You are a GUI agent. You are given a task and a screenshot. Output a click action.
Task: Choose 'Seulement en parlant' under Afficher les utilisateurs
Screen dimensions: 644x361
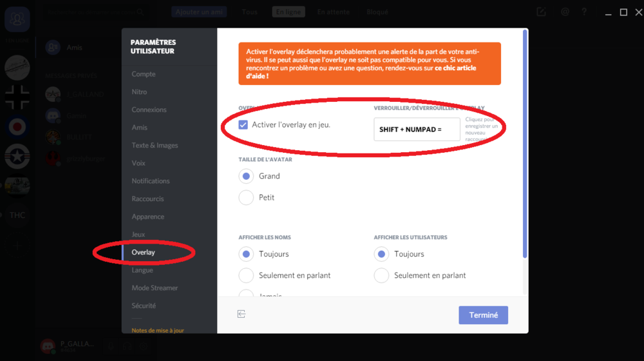point(381,275)
